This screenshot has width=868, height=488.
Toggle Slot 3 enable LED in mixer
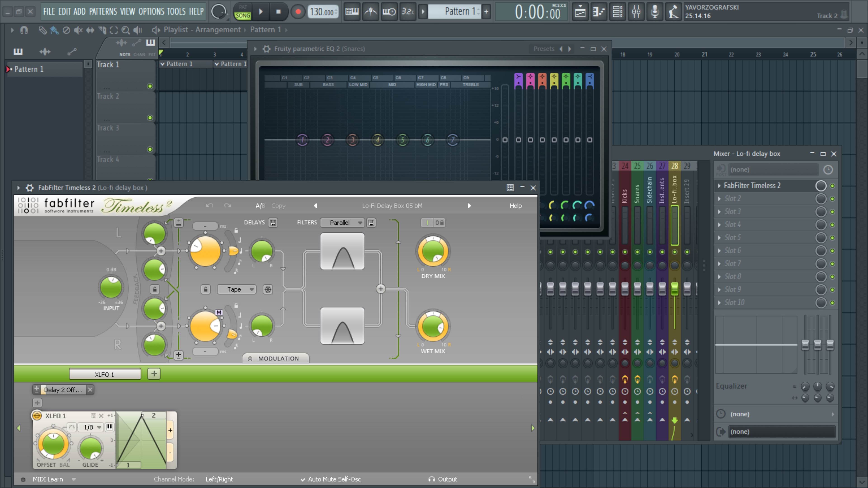pyautogui.click(x=832, y=212)
